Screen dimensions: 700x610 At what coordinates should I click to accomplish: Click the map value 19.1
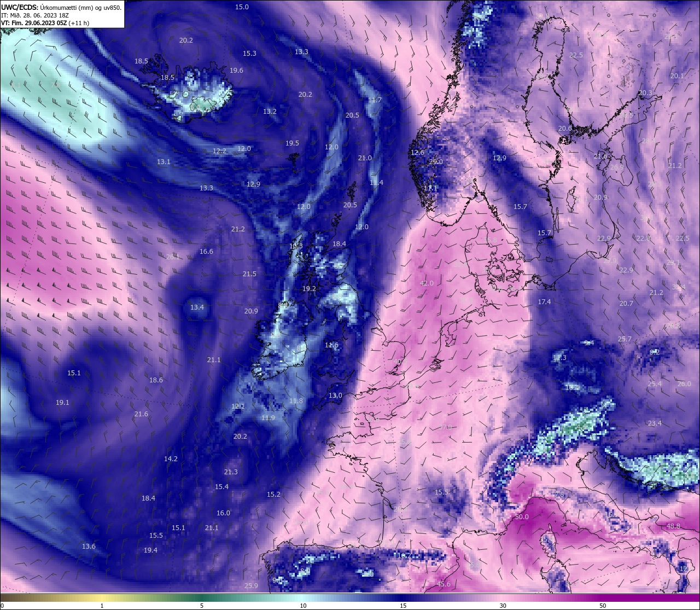[62, 403]
